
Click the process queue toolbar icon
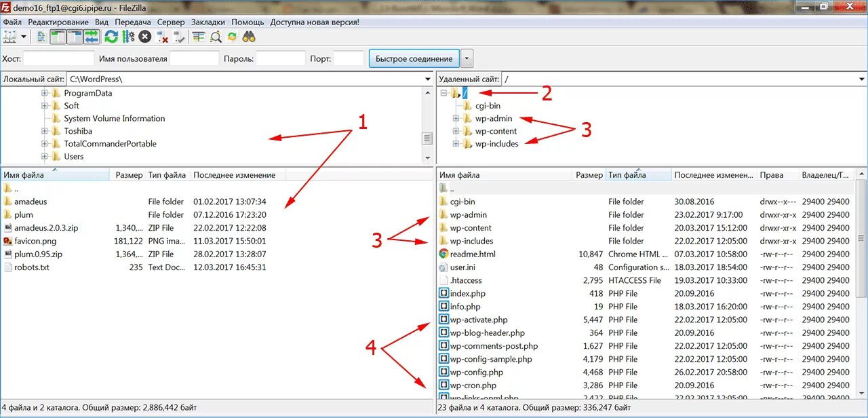(x=128, y=37)
